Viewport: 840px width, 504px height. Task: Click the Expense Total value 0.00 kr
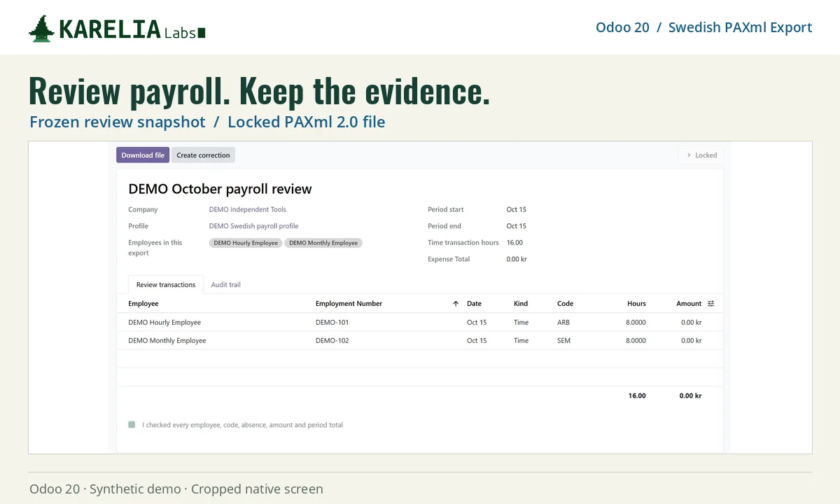[517, 259]
